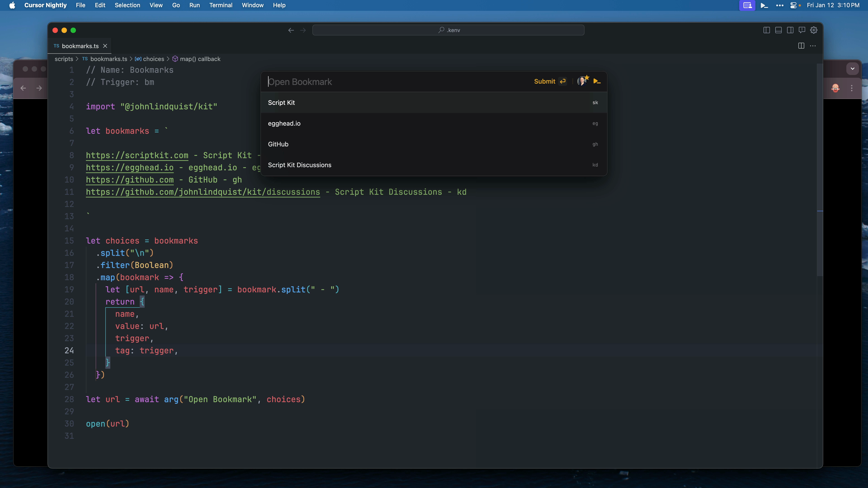
Task: Open background browser tab-search chevron dropdown
Action: [852, 69]
